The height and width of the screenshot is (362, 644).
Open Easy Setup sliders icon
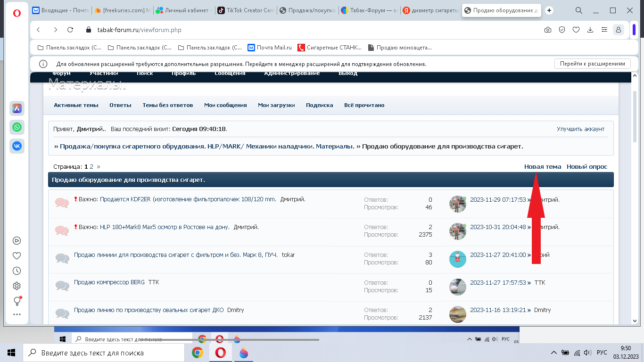pyautogui.click(x=604, y=30)
